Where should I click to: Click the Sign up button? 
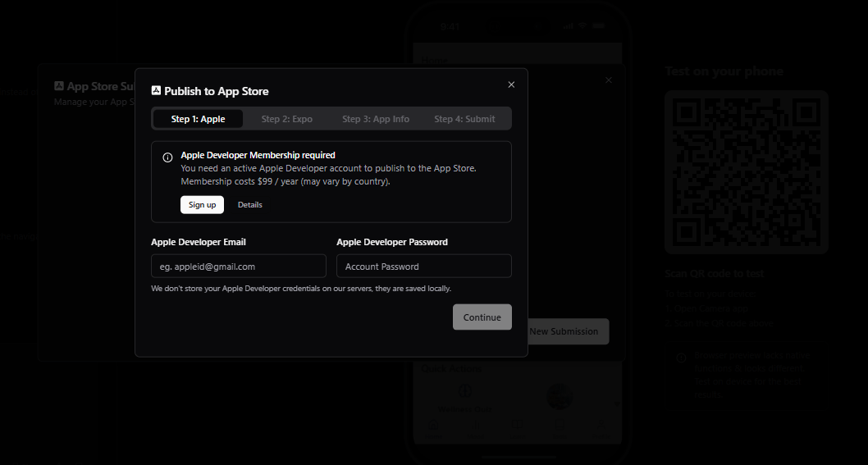click(x=202, y=205)
